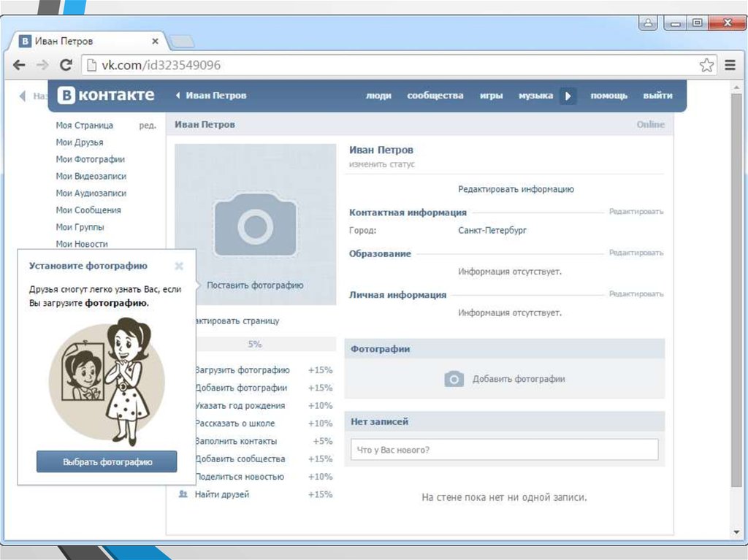Reload the page with refresh icon
Screen dimensions: 748x560
tap(66, 65)
